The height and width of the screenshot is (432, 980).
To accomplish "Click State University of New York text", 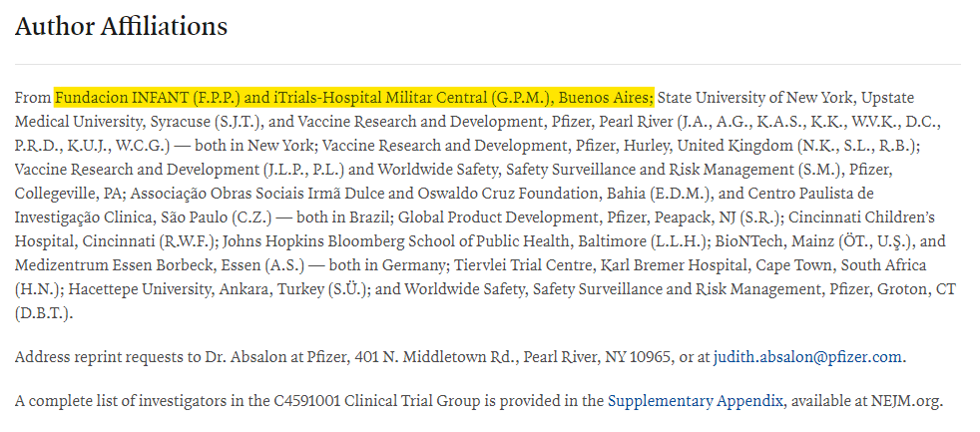I will (x=754, y=98).
